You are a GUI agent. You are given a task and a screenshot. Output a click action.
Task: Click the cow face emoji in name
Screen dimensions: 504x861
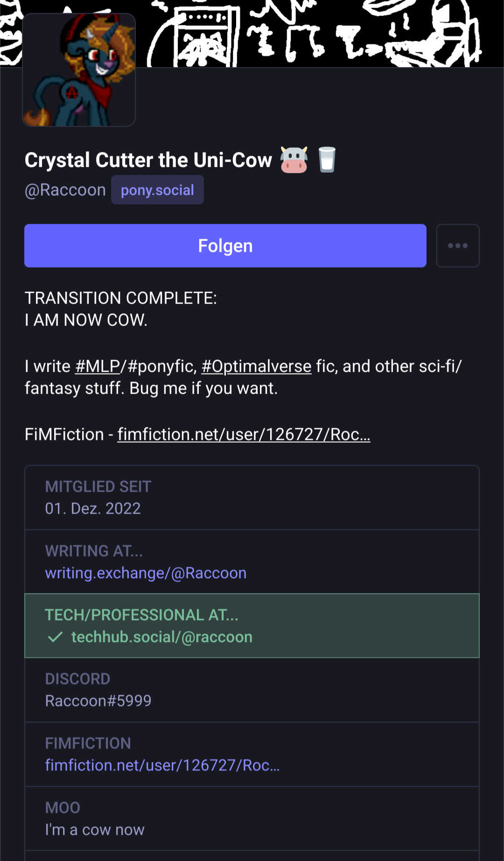pyautogui.click(x=294, y=160)
